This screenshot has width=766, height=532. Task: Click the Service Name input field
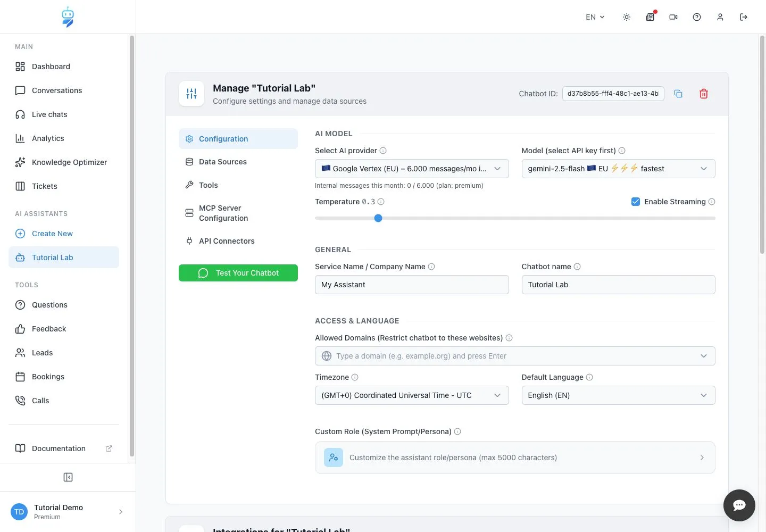coord(412,285)
